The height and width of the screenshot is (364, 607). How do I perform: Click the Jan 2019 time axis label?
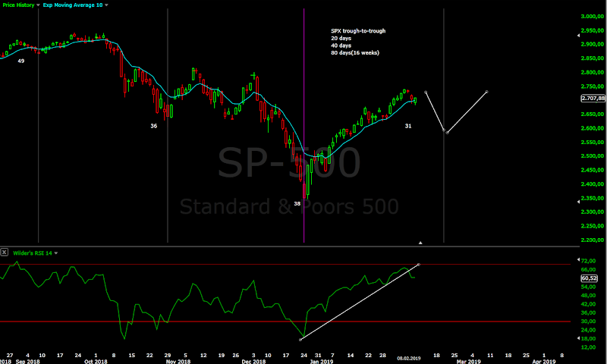[321, 361]
